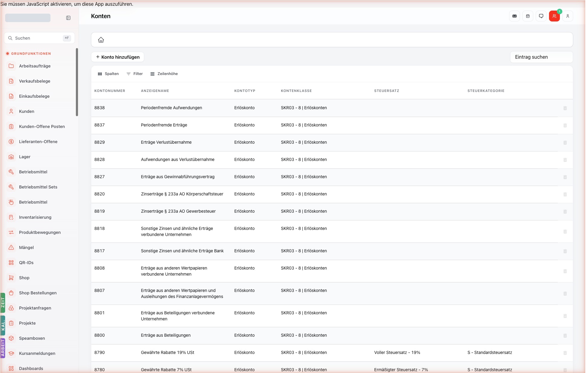The width and height of the screenshot is (588, 373).
Task: Open the mail icon in header
Action: [515, 16]
